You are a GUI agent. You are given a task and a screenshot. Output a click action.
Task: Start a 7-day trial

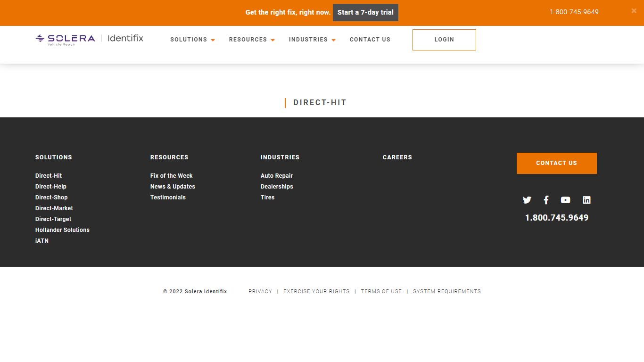tap(365, 12)
